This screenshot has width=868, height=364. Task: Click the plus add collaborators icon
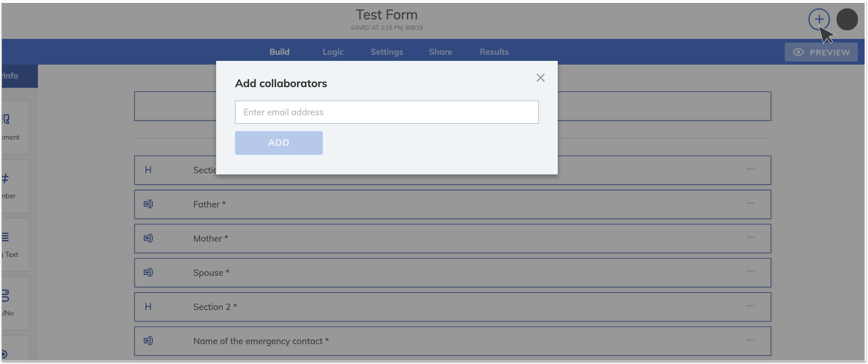click(819, 19)
